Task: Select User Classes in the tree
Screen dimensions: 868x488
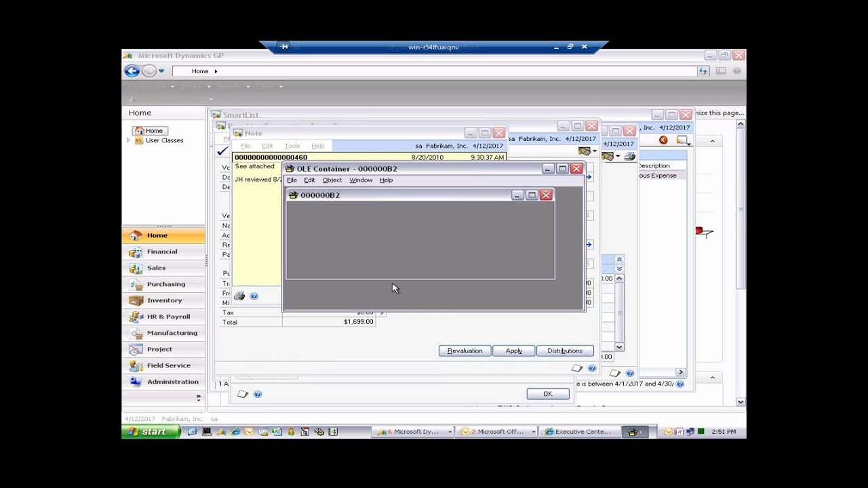Action: click(164, 140)
